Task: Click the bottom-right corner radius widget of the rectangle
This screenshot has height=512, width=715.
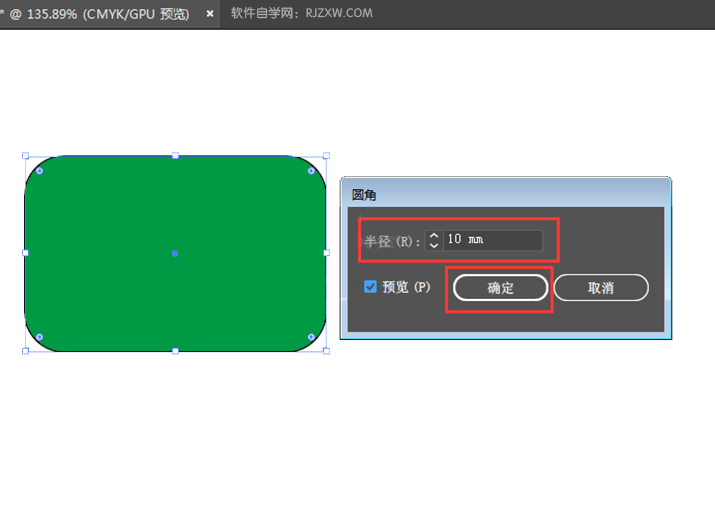Action: 311,337
